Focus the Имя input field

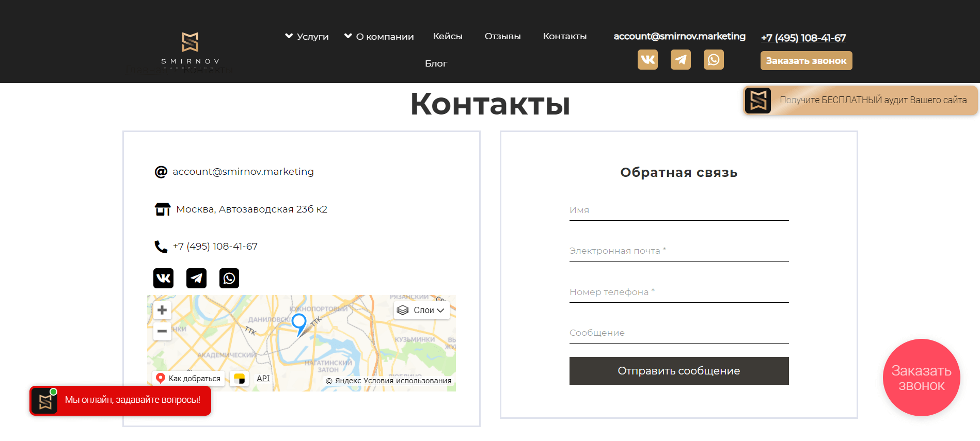pos(679,210)
